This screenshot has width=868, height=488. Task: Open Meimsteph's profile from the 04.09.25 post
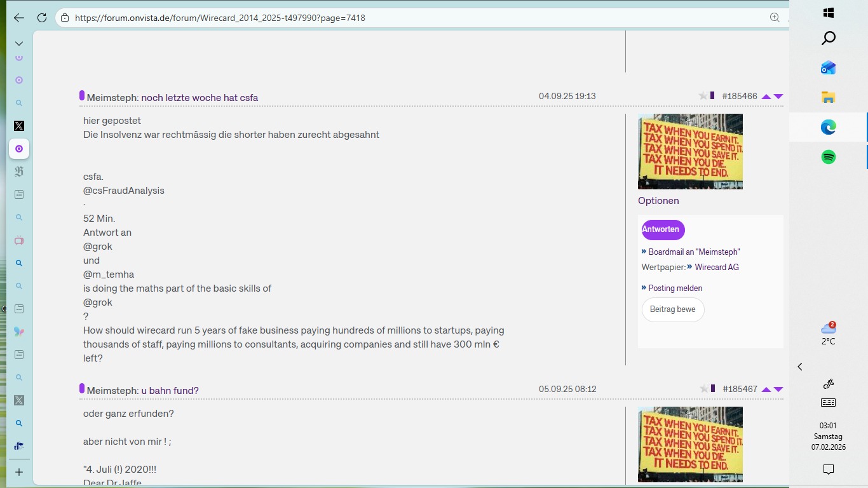point(112,98)
